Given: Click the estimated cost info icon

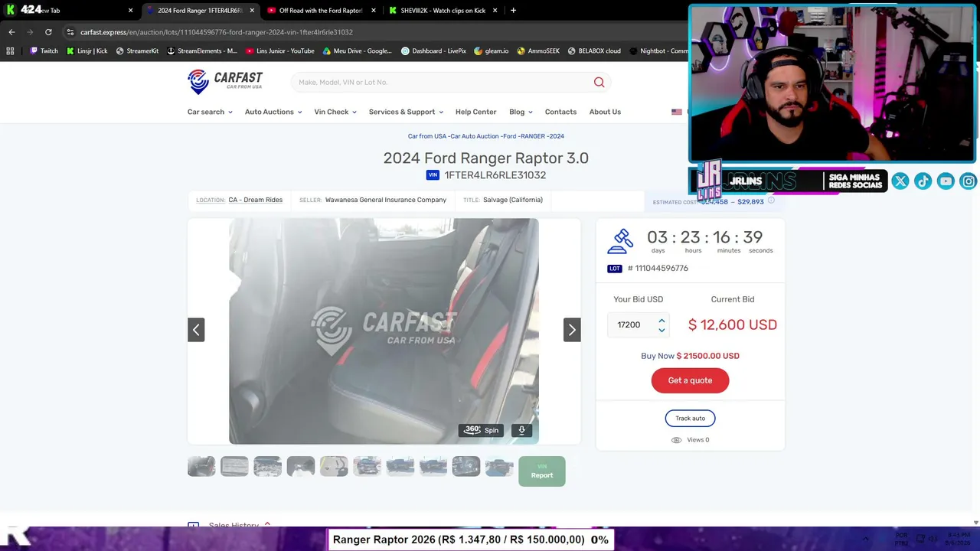Looking at the screenshot, I should (x=771, y=201).
